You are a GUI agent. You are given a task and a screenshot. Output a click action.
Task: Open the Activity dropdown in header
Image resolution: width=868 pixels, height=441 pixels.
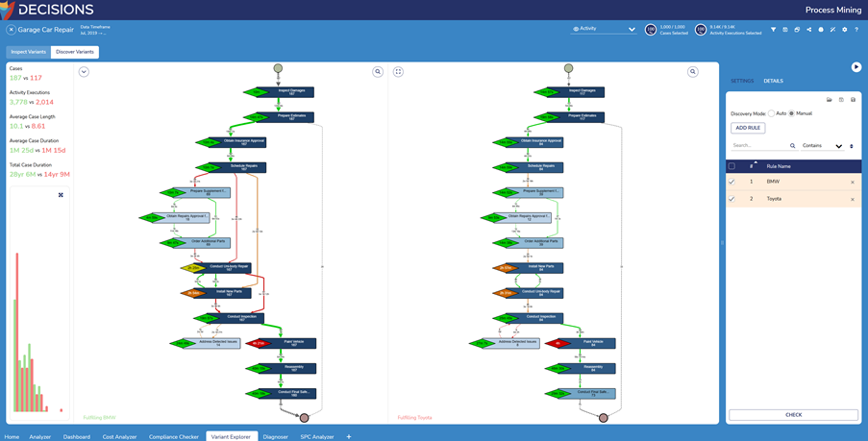click(604, 30)
